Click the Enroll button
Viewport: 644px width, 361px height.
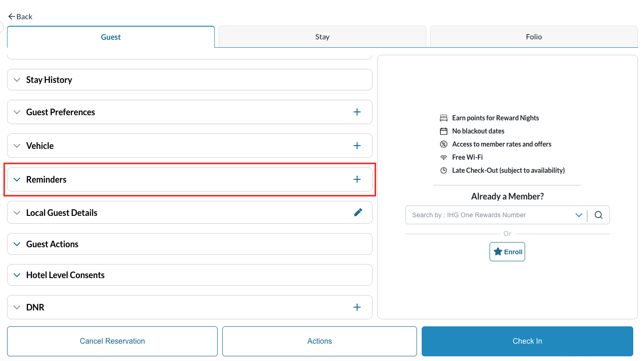click(x=507, y=251)
